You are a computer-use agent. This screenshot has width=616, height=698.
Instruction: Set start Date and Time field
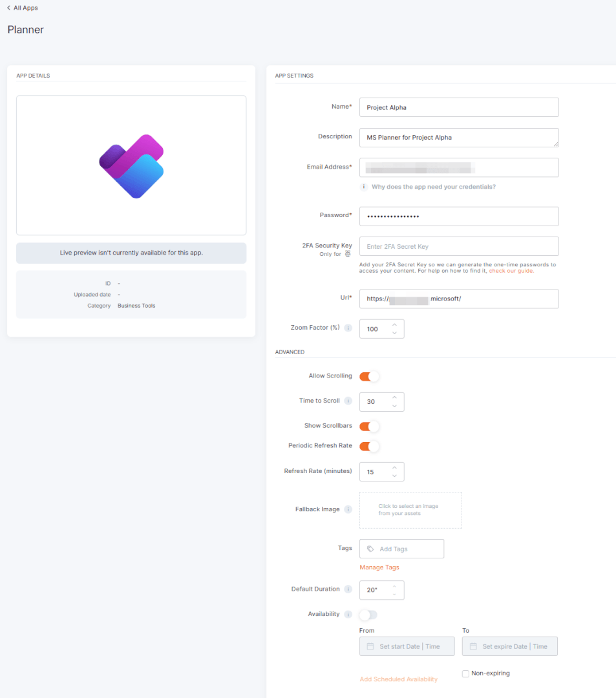[x=407, y=646]
